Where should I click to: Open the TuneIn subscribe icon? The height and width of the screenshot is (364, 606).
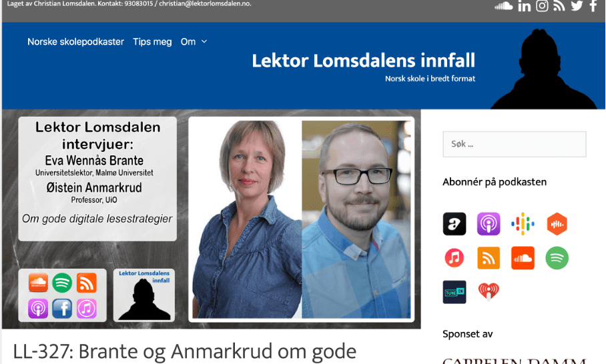[454, 292]
